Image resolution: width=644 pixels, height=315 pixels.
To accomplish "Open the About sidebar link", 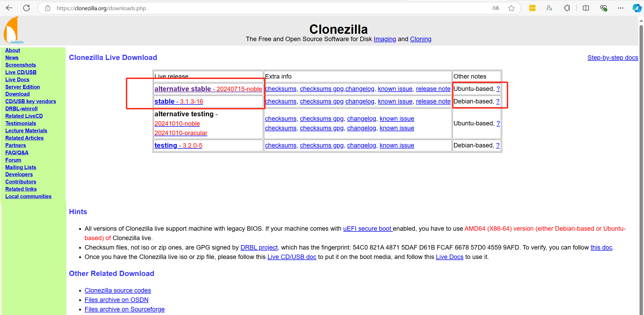I will point(13,50).
